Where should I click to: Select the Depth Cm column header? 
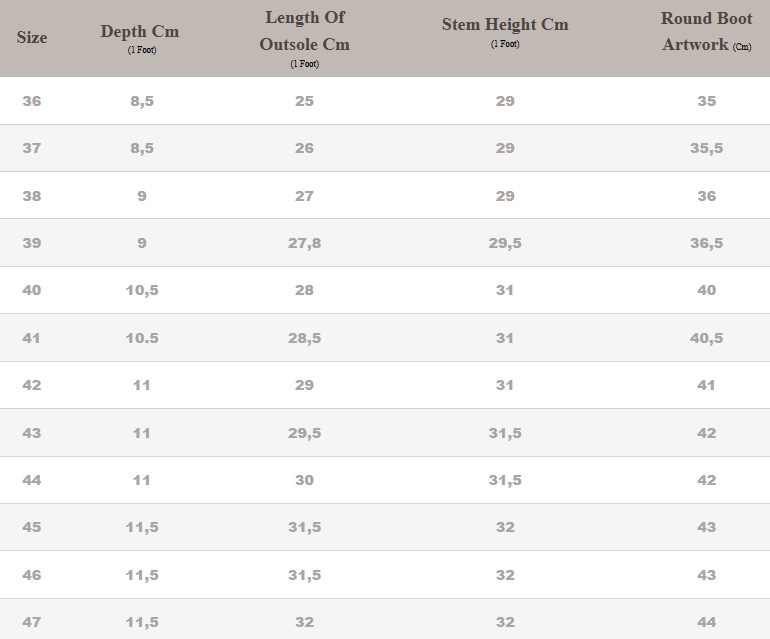(x=140, y=32)
